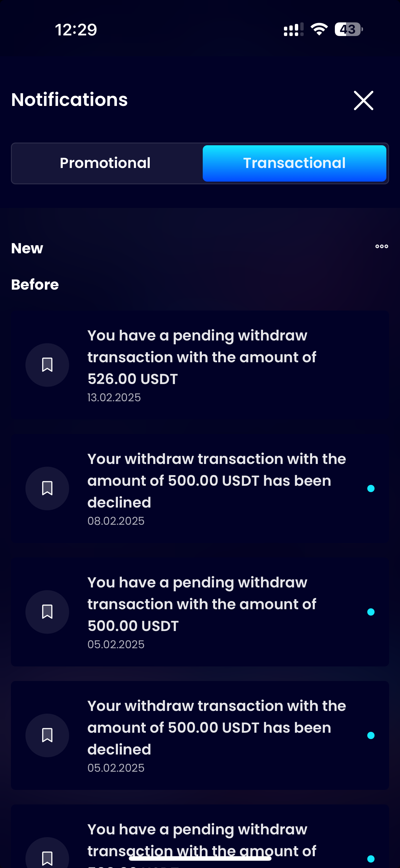Tap the battery indicator showing 43
Image resolution: width=400 pixels, height=868 pixels.
click(x=348, y=29)
